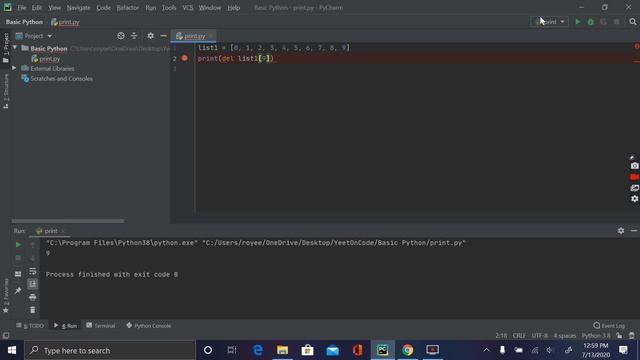
Task: Restore layout icon in Run panel
Action: point(18,274)
